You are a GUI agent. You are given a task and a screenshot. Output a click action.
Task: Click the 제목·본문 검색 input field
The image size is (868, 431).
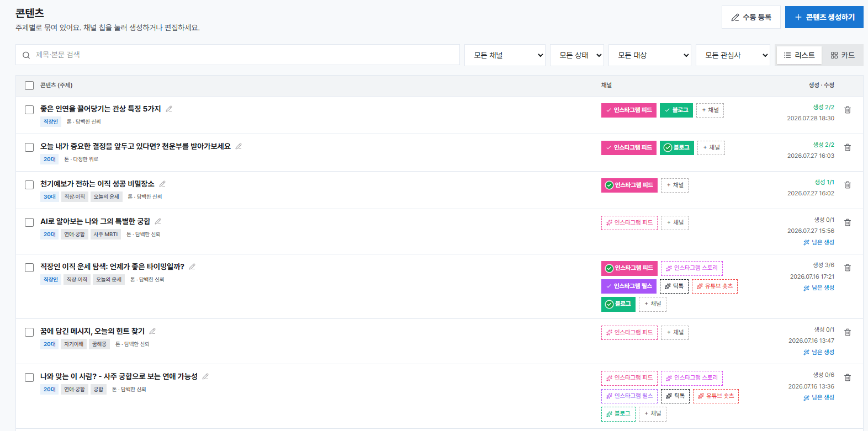[237, 55]
